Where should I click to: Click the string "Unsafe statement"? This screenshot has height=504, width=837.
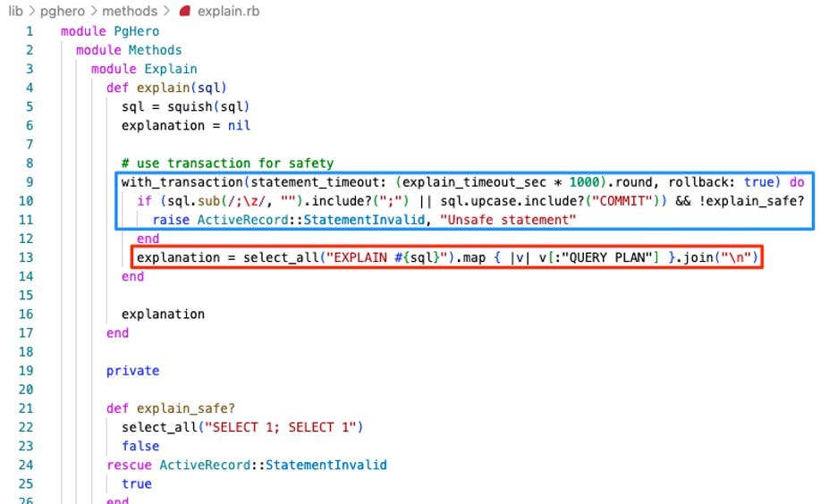[x=508, y=220]
